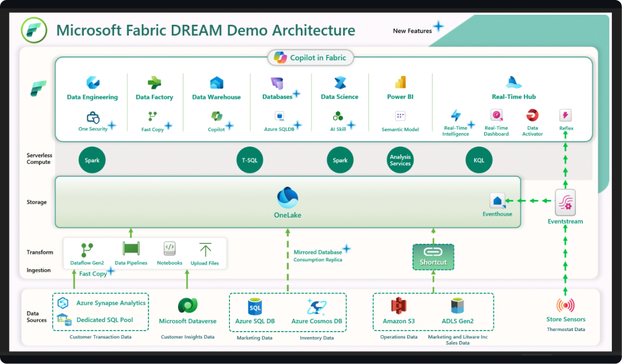Select the Analysis Services compute circle
Image resolution: width=622 pixels, height=364 pixels.
click(400, 161)
